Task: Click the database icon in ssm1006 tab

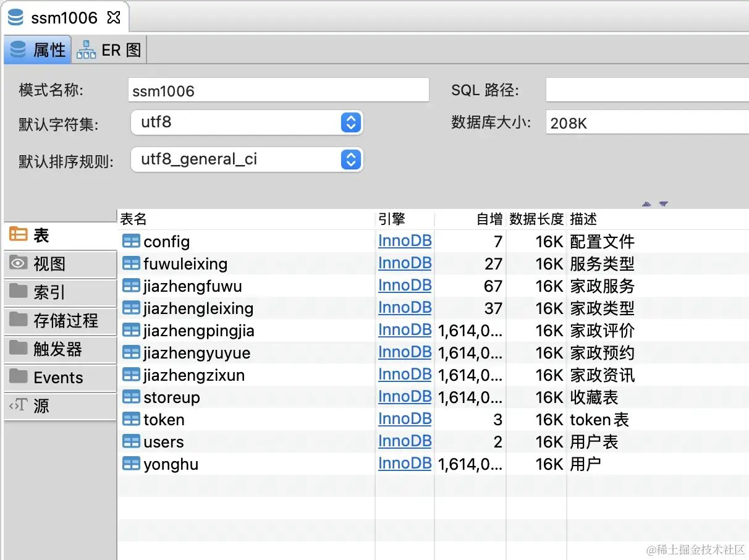Action: click(15, 17)
